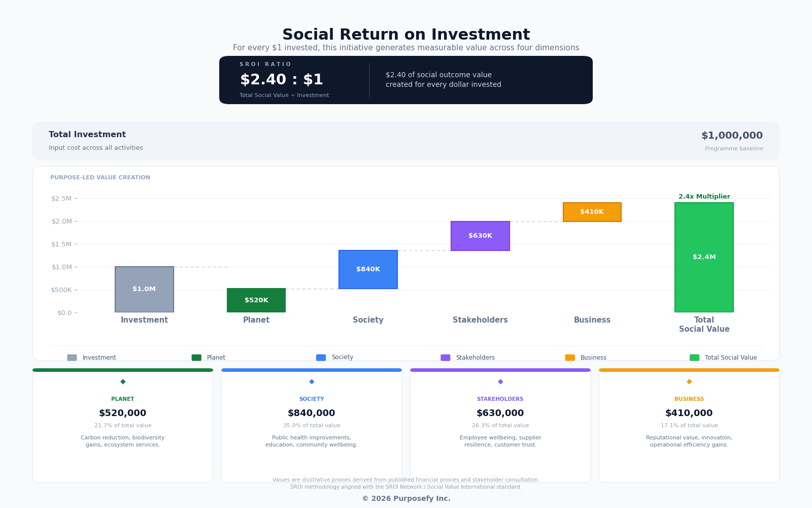
Task: Click the Purposefy Inc. copyright footer
Action: coord(406,498)
